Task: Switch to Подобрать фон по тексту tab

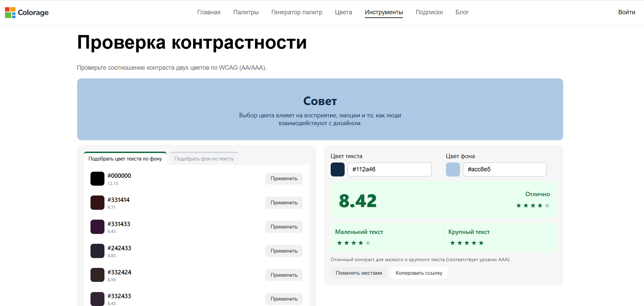Action: pos(204,159)
